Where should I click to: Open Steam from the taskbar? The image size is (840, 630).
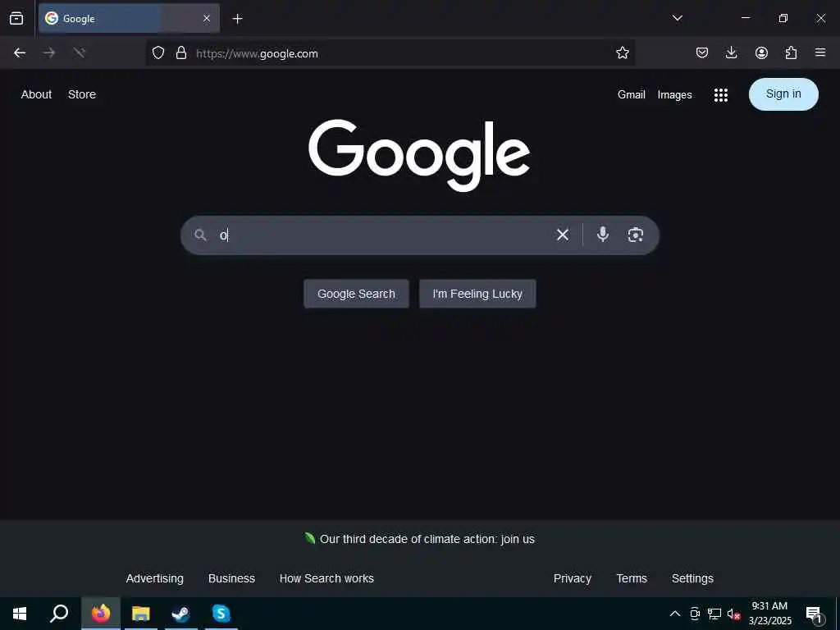pos(181,614)
